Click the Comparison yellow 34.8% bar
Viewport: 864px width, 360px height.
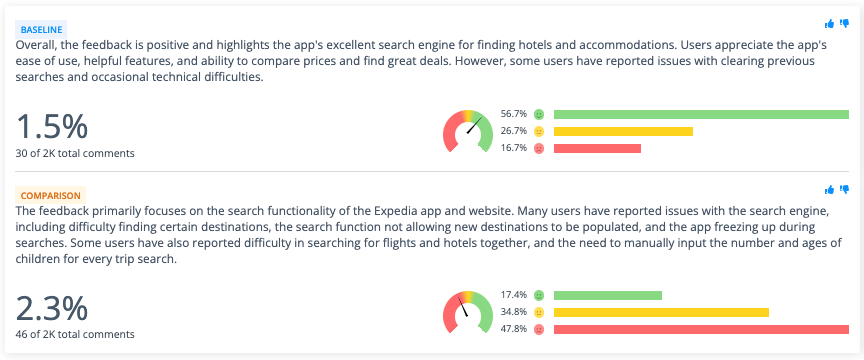[661, 313]
